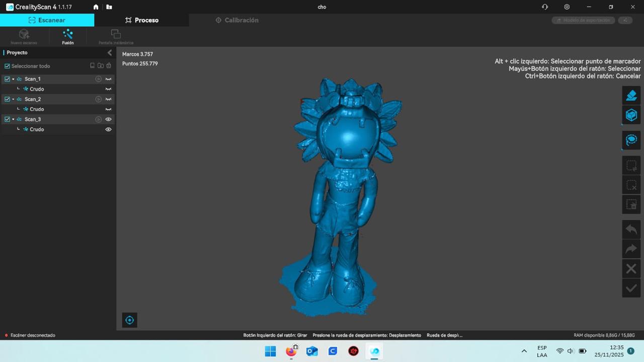Expand the system tray hidden icons chevron
644x362 pixels.
524,351
